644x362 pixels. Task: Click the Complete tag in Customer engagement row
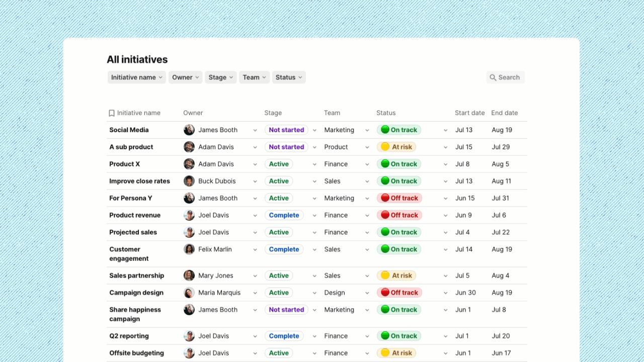tap(284, 249)
